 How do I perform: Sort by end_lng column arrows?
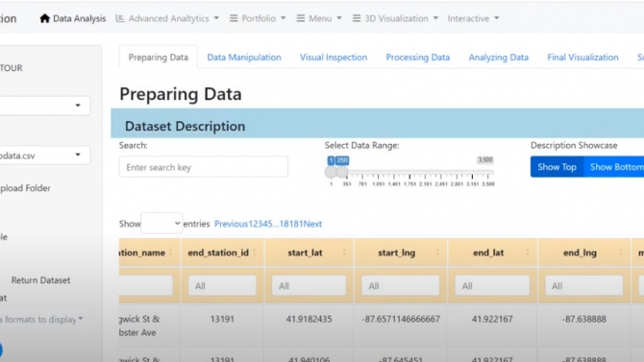(x=621, y=253)
